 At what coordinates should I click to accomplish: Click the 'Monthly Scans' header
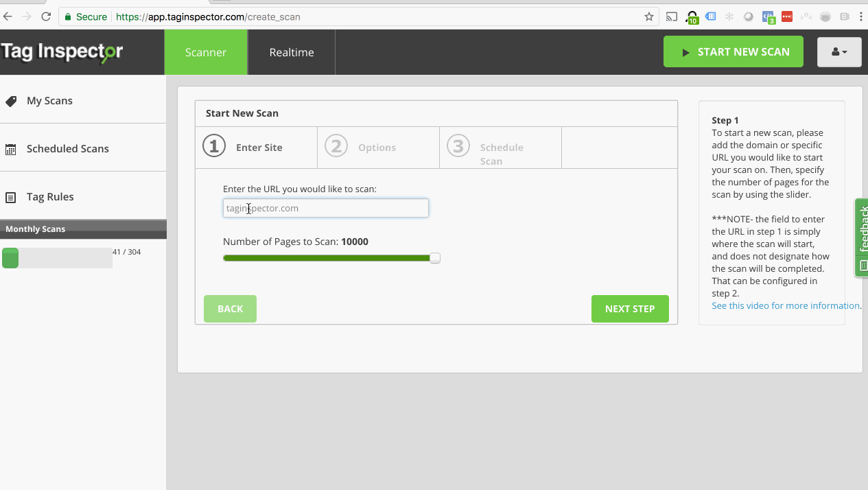click(36, 229)
